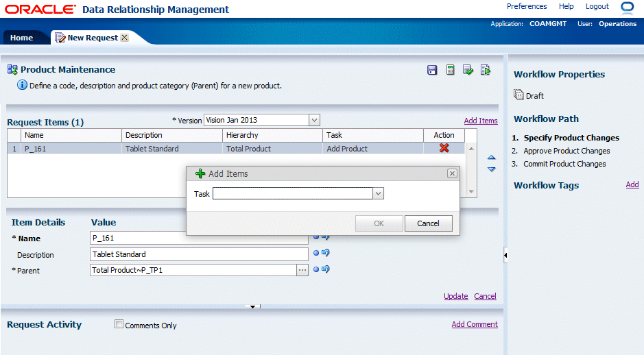
Task: Revert the Parent field with undo icon
Action: click(x=326, y=269)
